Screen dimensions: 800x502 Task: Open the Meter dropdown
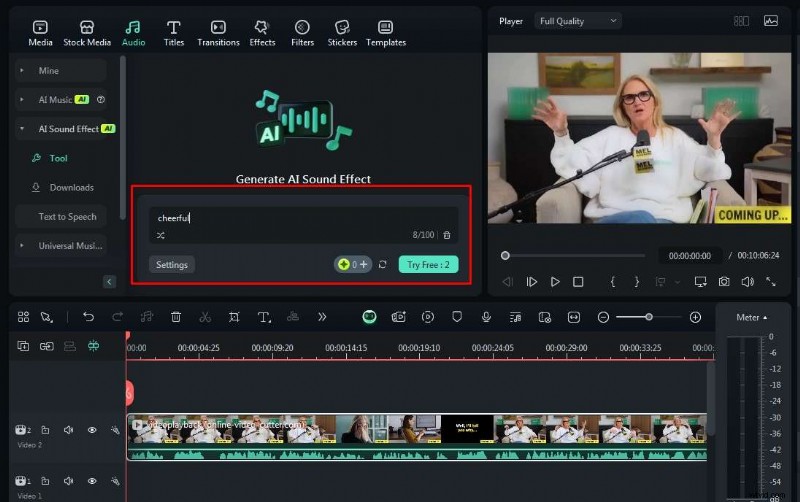pyautogui.click(x=752, y=317)
